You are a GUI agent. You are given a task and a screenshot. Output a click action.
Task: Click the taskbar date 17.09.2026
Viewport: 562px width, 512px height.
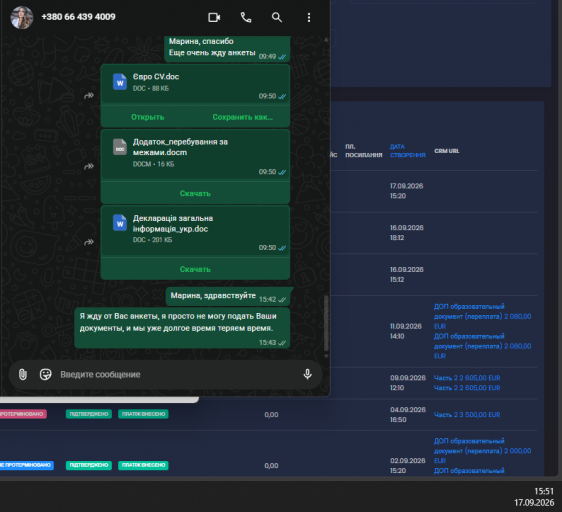click(x=534, y=503)
